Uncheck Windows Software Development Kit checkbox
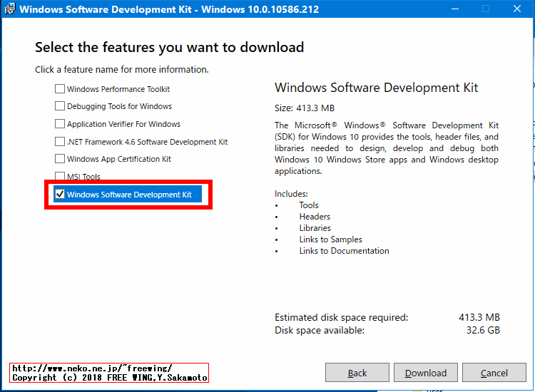Viewport: 535px width, 392px height. [60, 195]
